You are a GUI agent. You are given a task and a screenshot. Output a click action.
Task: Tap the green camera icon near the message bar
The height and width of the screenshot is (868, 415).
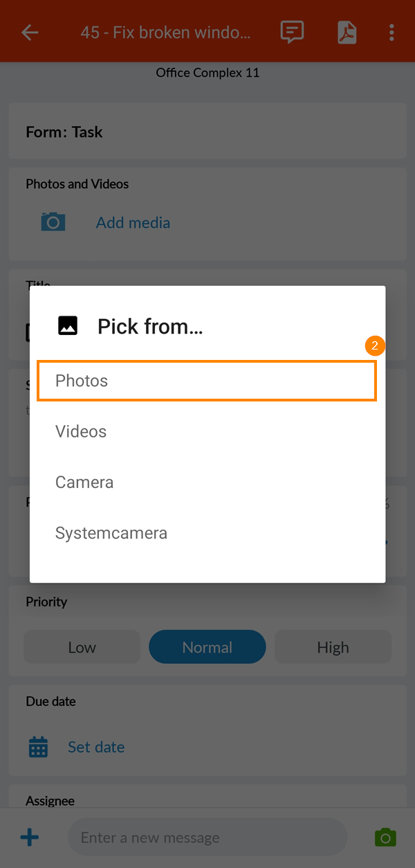click(385, 837)
